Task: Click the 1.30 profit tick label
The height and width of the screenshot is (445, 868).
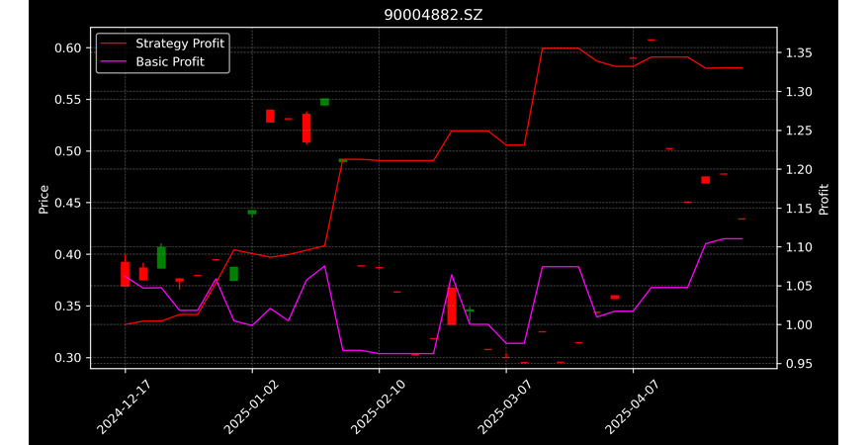Action: click(799, 92)
